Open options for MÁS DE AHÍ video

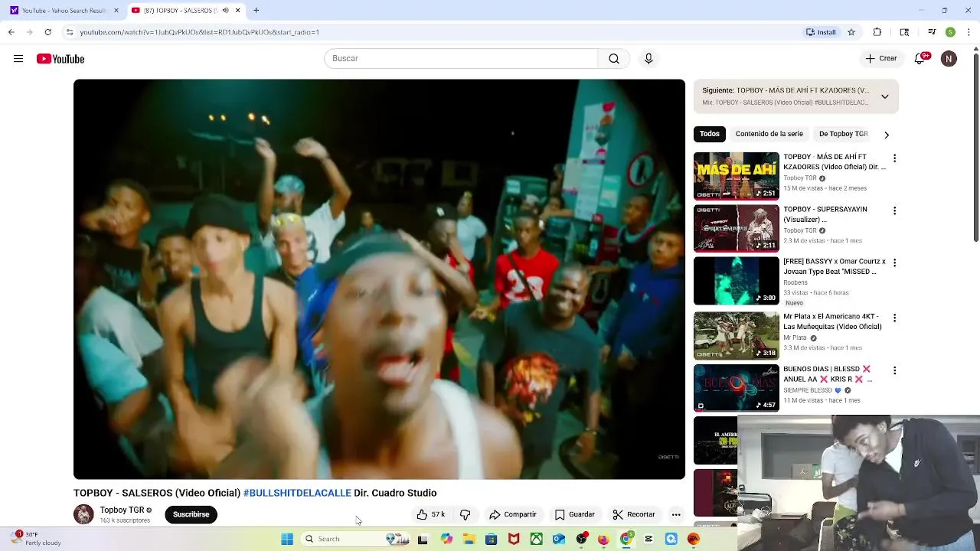point(894,158)
